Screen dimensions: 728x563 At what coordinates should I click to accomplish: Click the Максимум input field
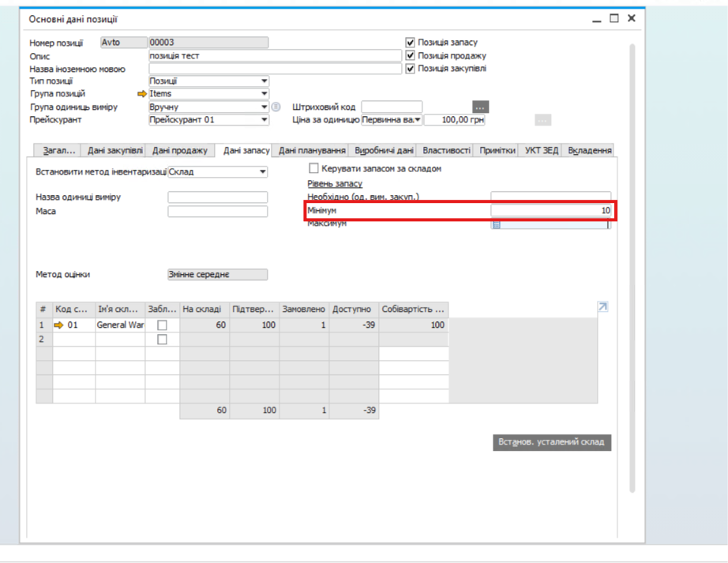pyautogui.click(x=550, y=224)
